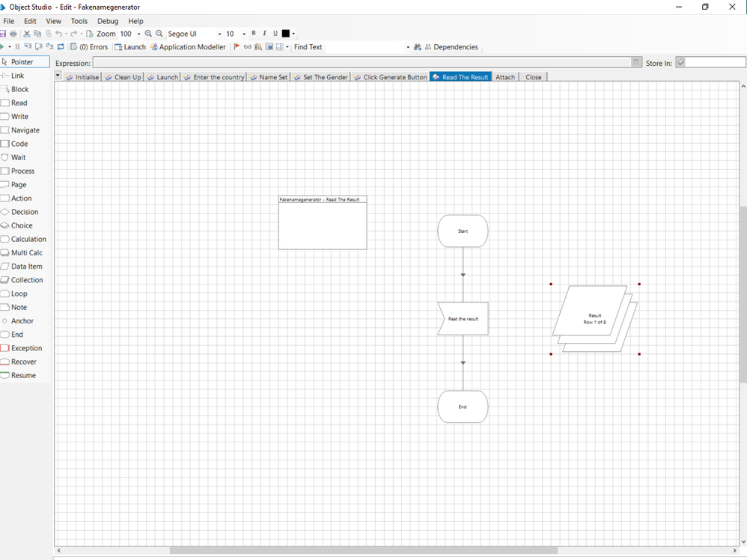Click the Print icon
The width and height of the screenshot is (747, 560).
coord(13,34)
